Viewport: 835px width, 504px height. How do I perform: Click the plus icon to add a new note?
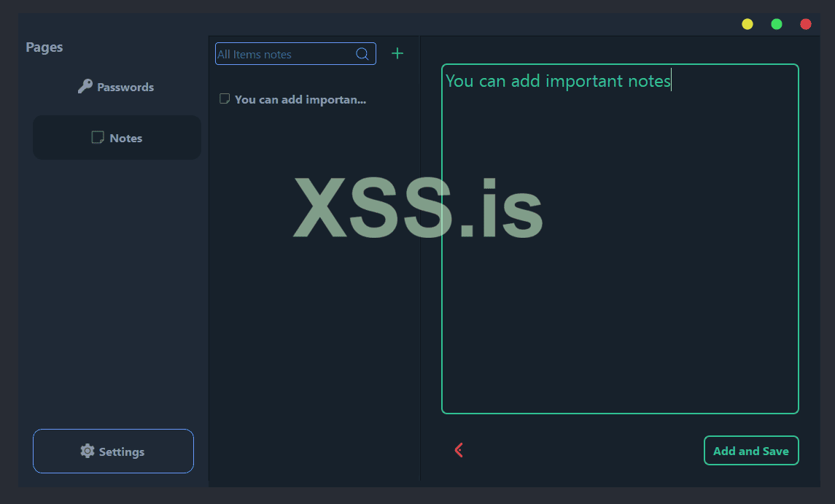coord(397,53)
